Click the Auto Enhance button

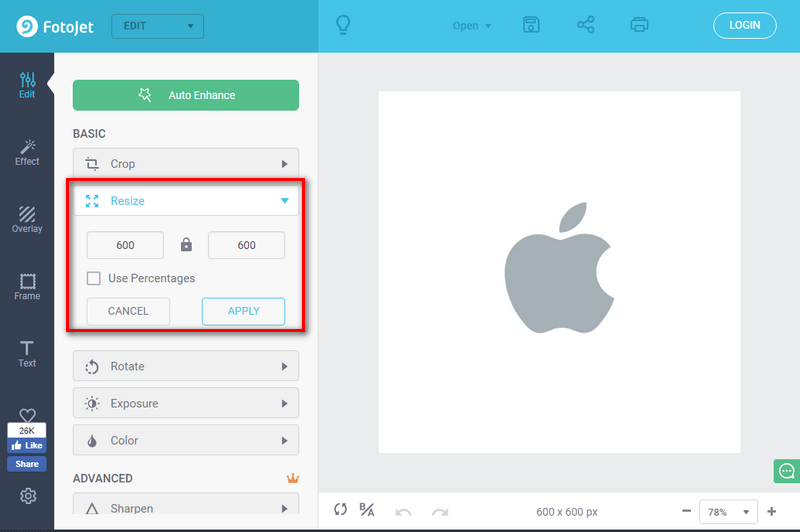click(x=186, y=95)
